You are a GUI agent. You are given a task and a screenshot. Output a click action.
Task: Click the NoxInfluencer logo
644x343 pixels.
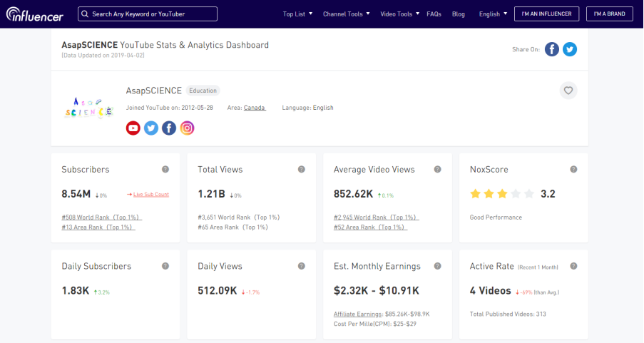pyautogui.click(x=34, y=14)
